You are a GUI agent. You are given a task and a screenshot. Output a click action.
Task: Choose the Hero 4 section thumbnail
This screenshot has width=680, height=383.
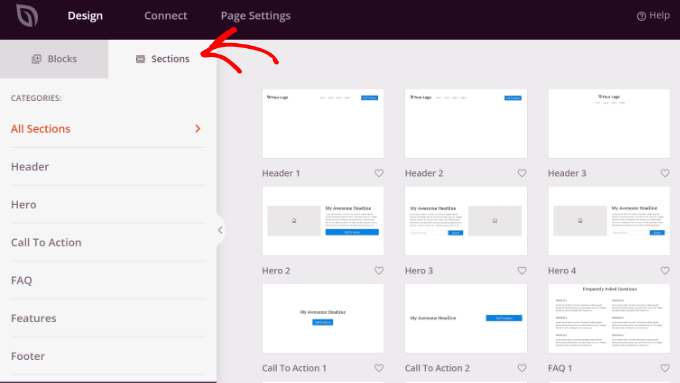pos(609,221)
